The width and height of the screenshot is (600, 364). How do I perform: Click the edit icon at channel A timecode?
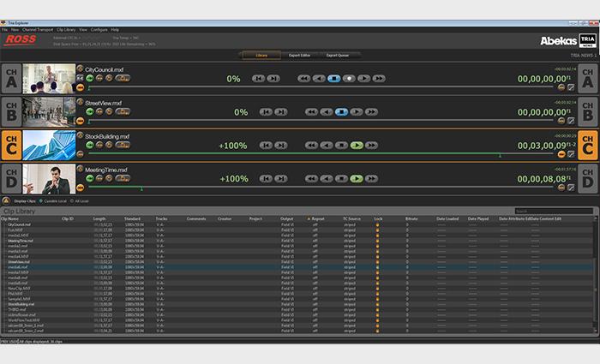point(572,87)
